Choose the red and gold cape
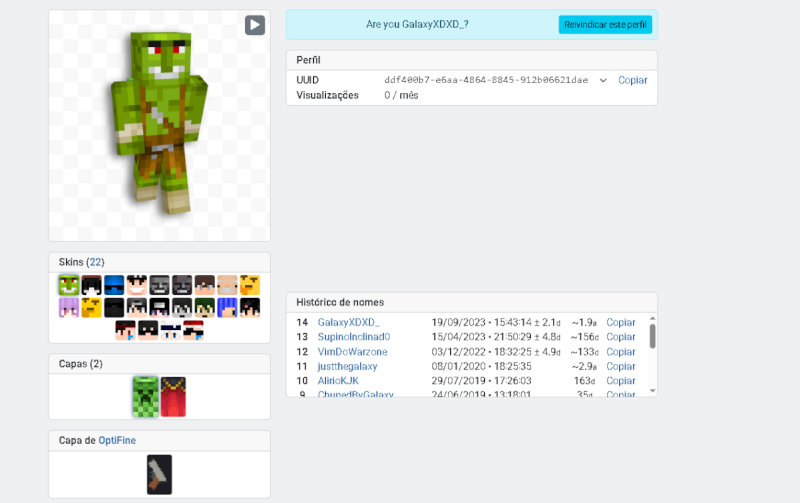 [173, 397]
